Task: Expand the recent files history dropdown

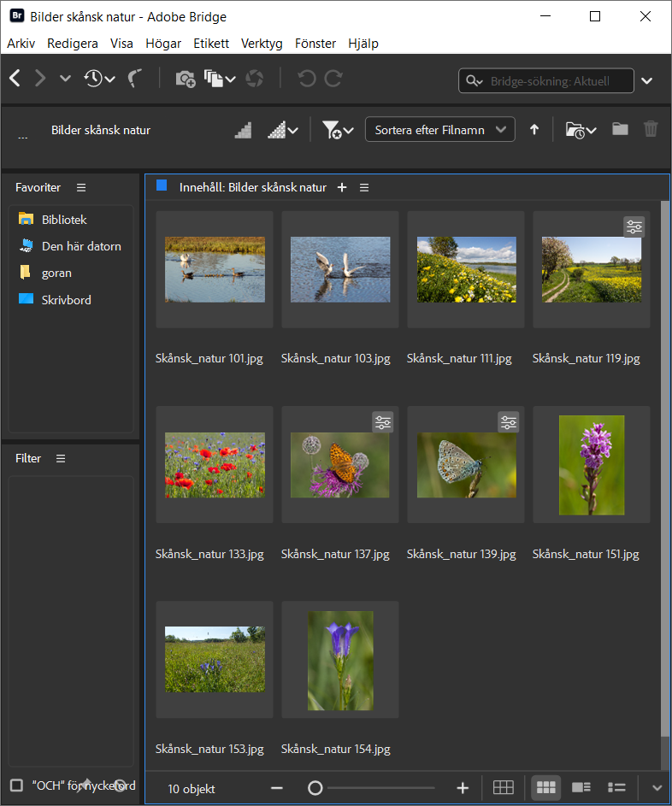Action: pos(99,79)
